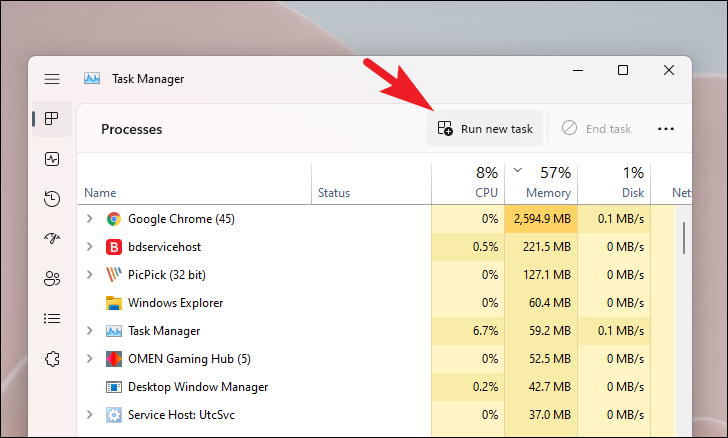Expand the OMEN Gaming Hub group
The image size is (728, 438).
90,359
